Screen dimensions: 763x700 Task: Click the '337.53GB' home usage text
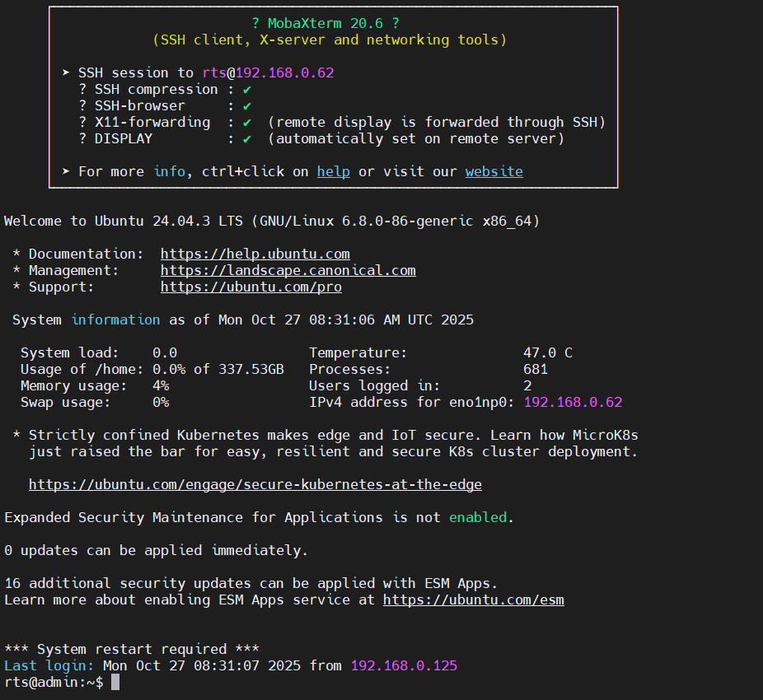251,369
